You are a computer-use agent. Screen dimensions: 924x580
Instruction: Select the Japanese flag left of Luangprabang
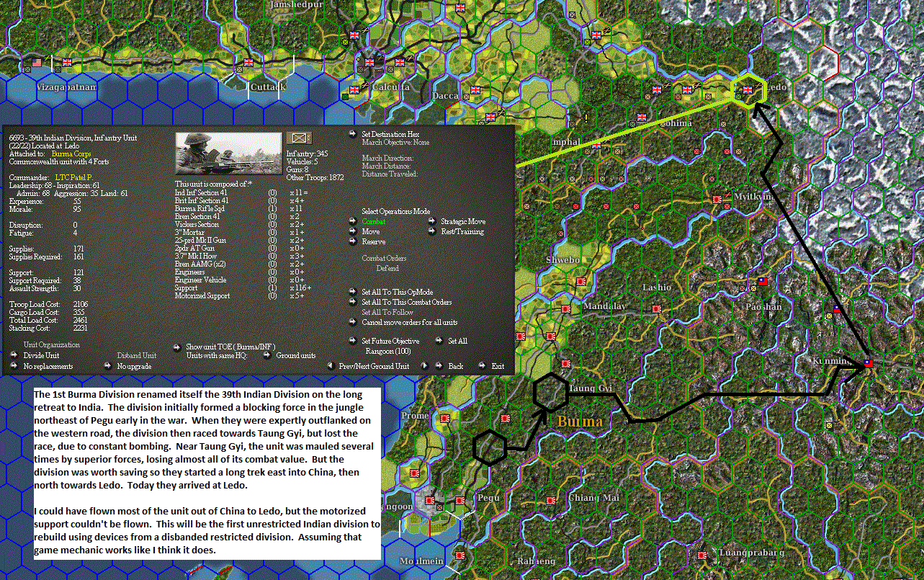(701, 554)
